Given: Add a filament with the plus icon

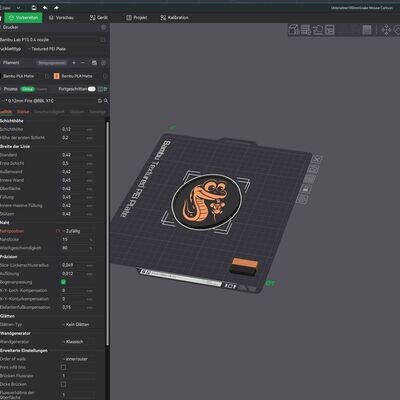Looking at the screenshot, I should (74, 63).
